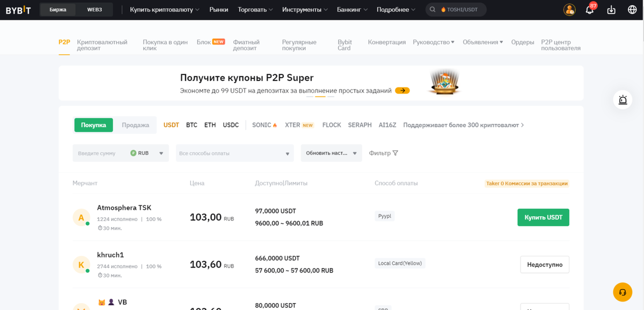Open Фиатный депозит tab
The image size is (644, 310).
click(x=246, y=45)
